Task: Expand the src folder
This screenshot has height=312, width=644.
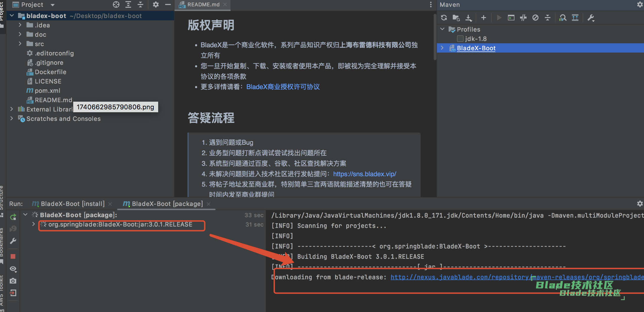Action: click(x=20, y=44)
